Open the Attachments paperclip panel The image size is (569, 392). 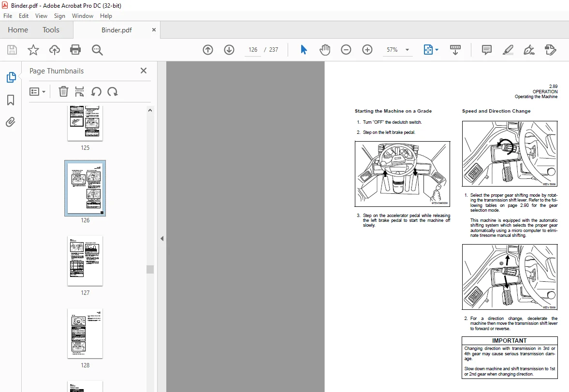11,122
